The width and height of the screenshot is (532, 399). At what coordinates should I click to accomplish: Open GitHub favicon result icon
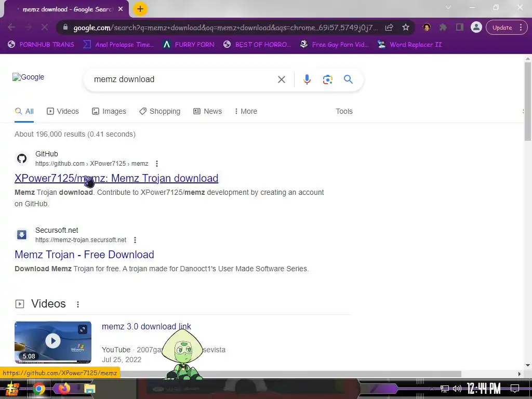point(22,158)
